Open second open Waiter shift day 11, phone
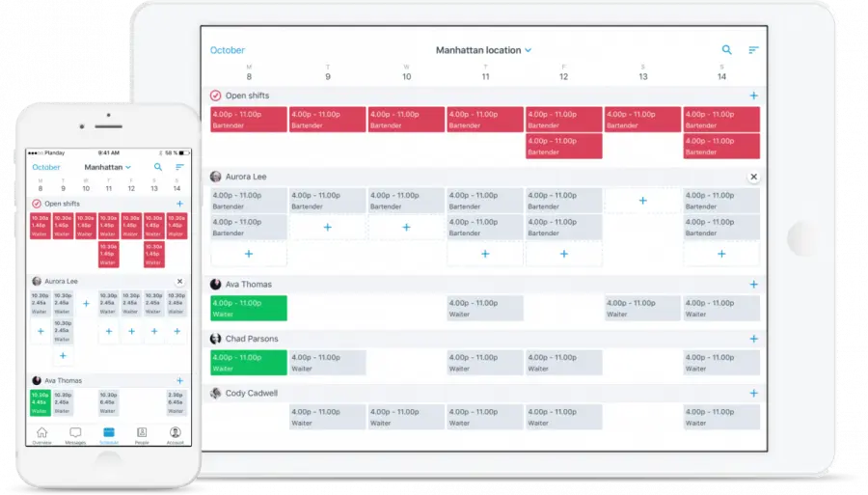This screenshot has height=495, width=868. click(x=108, y=254)
